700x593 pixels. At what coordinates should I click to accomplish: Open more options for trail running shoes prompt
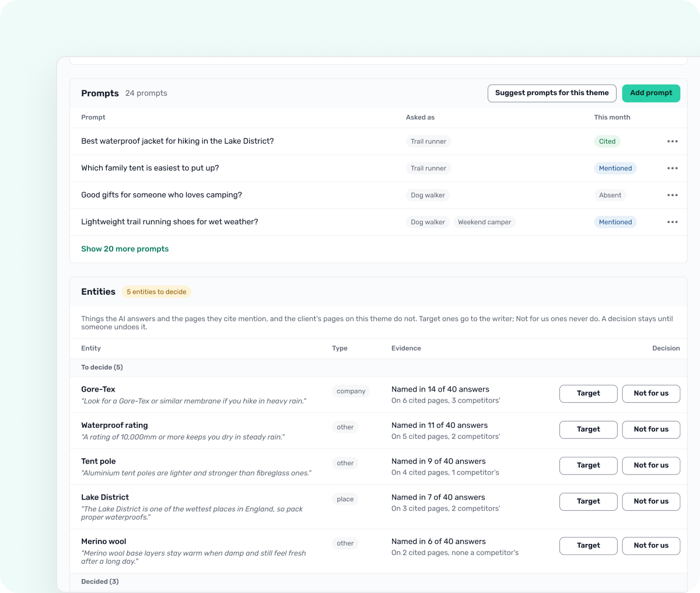tap(673, 222)
